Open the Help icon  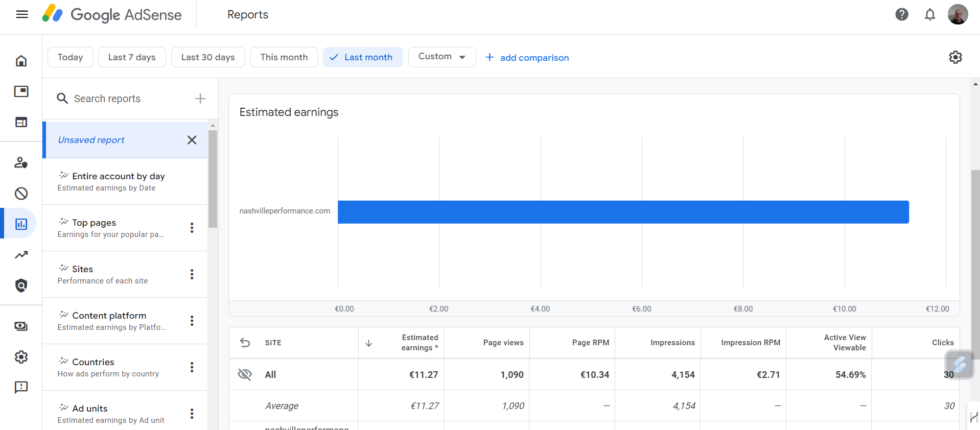pyautogui.click(x=902, y=14)
